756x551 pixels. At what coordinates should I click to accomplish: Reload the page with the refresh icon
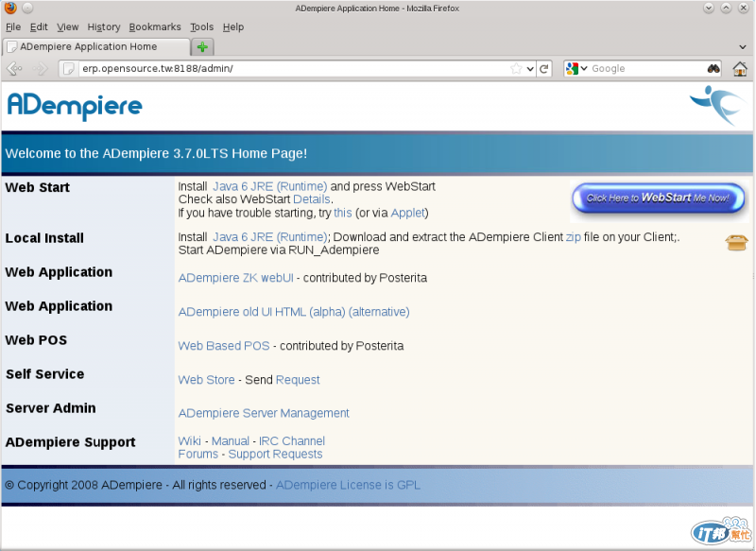(544, 69)
